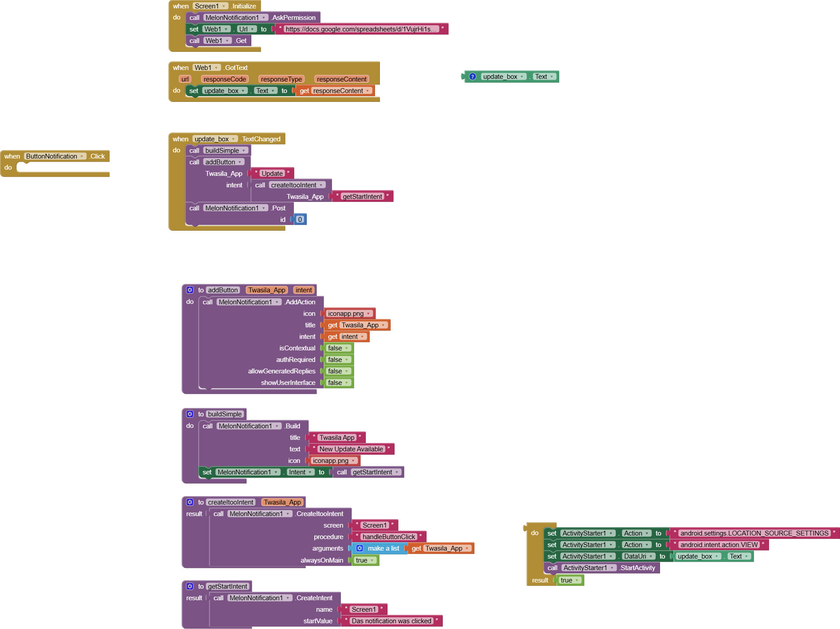Click the Twasila_App parameter of addButton

(x=266, y=290)
